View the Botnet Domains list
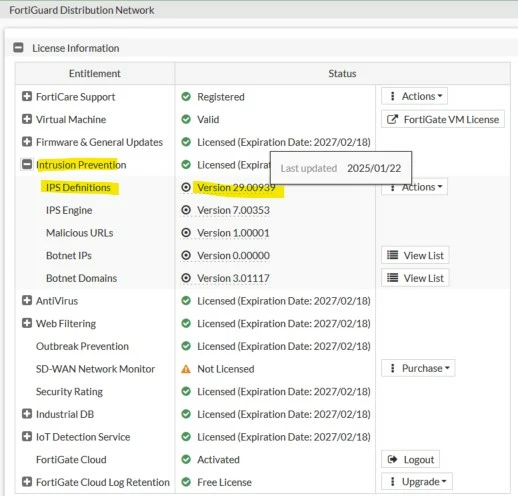 [x=415, y=278]
